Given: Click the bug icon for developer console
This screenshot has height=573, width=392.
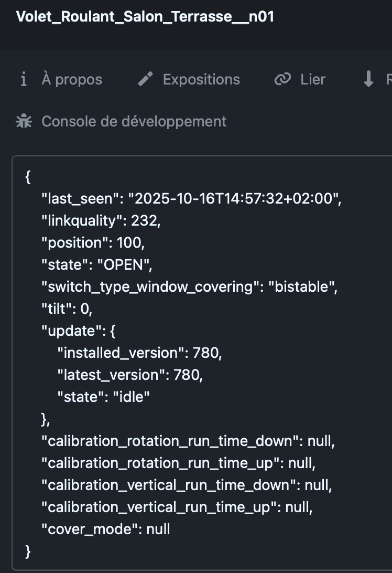Looking at the screenshot, I should click(x=24, y=122).
